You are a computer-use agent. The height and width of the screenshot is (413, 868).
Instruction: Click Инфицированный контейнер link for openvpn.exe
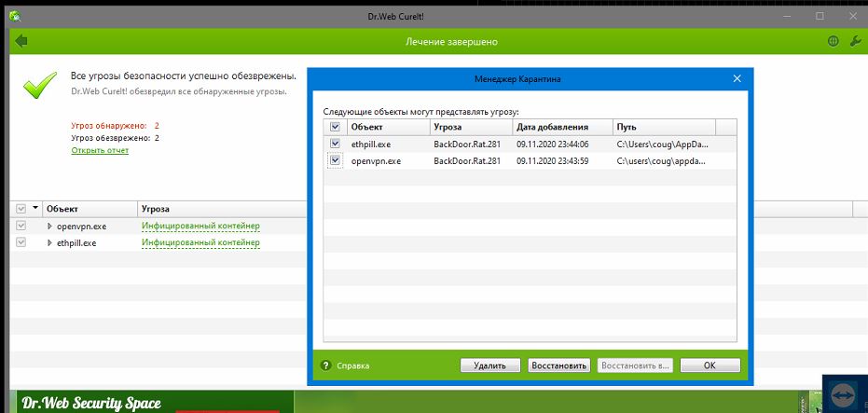(200, 226)
